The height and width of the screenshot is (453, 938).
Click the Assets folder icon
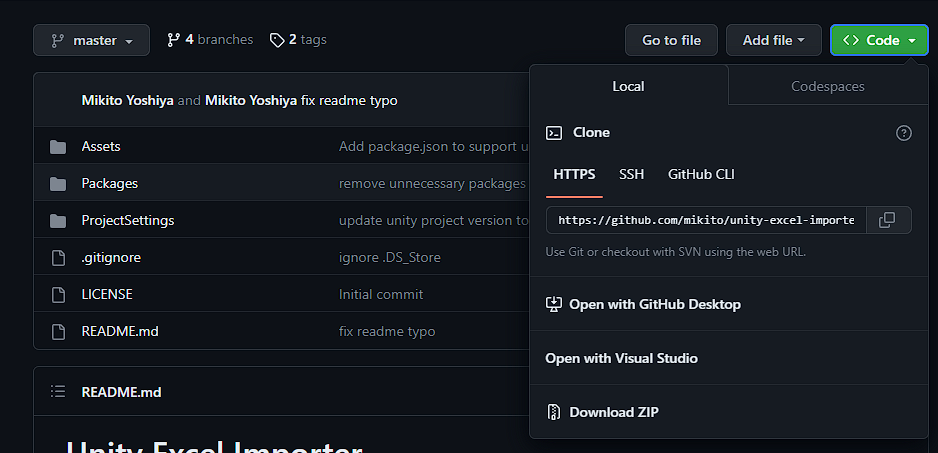tap(58, 147)
